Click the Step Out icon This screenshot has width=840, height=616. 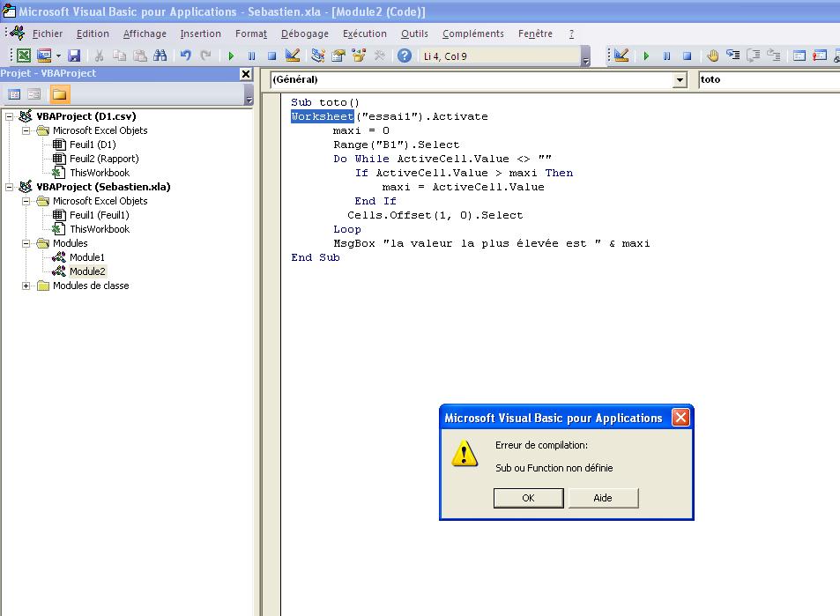[x=774, y=56]
